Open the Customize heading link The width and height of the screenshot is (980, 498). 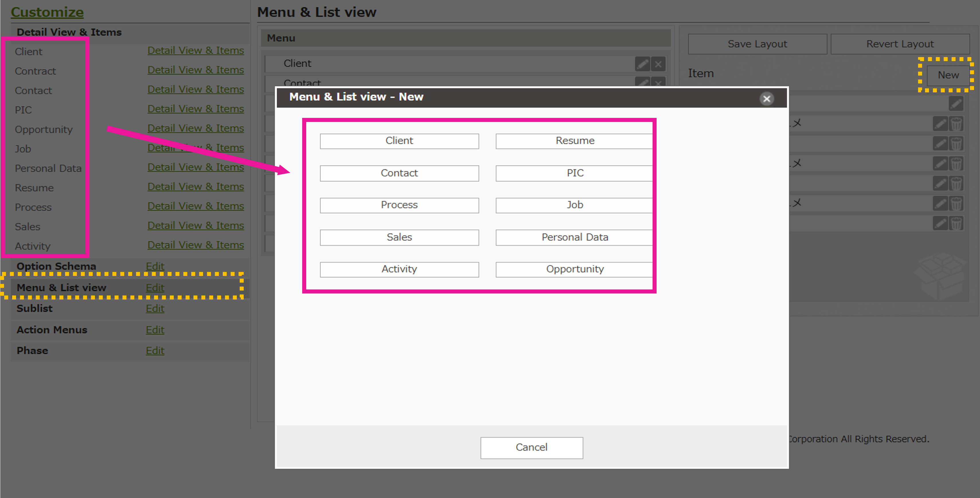[47, 12]
